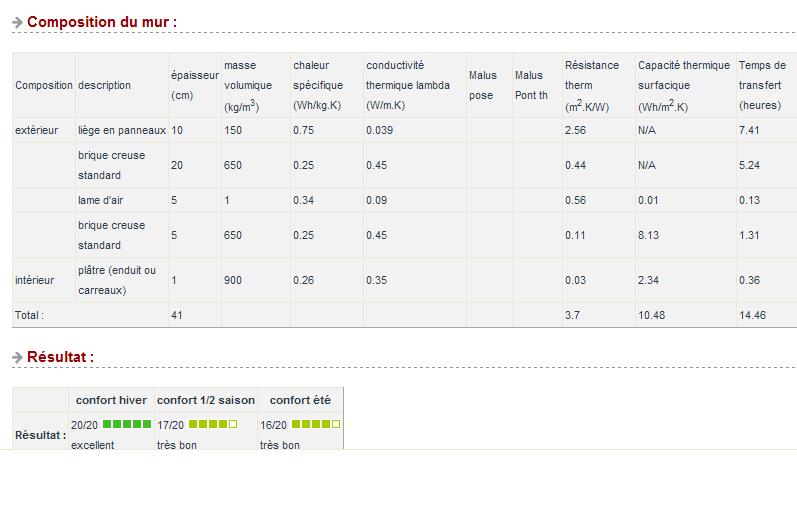Screen dimensions: 797x512
Task: Click the arrow icon beside Composition du mur
Action: (17, 22)
